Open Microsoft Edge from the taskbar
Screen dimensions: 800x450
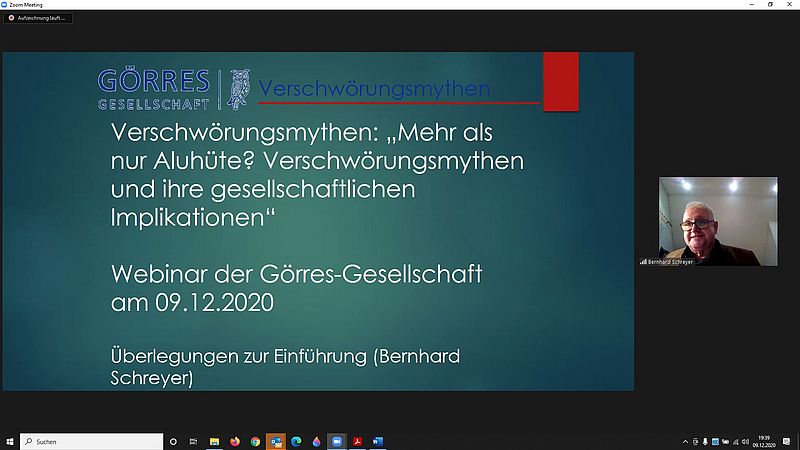click(x=297, y=441)
